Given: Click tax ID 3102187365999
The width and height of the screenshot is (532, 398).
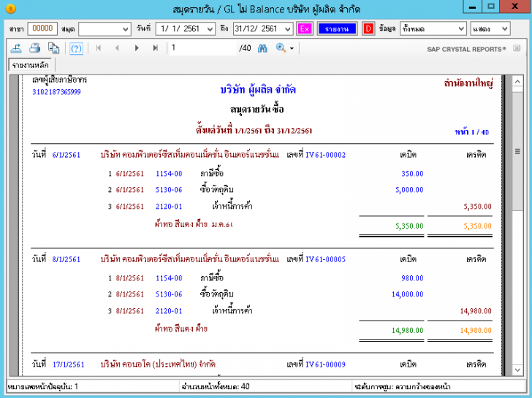Looking at the screenshot, I should (56, 92).
